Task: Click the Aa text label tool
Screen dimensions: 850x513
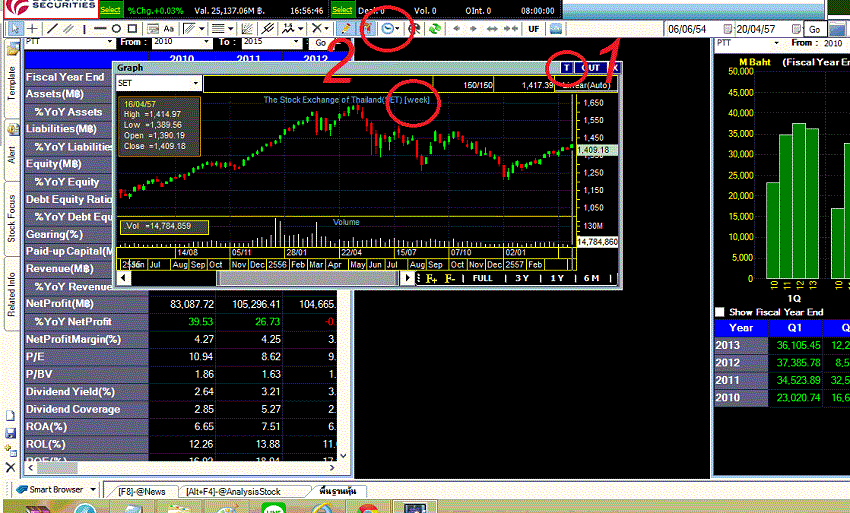Action: [x=169, y=28]
